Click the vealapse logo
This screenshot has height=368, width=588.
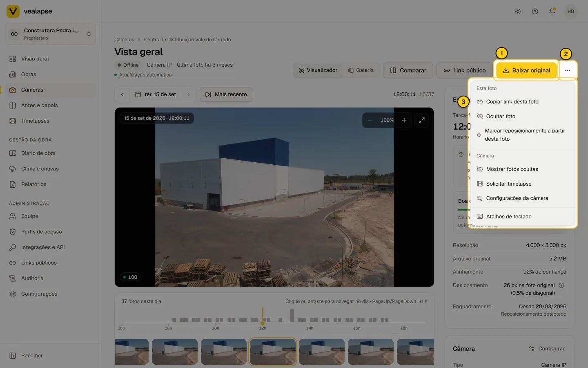(x=29, y=11)
